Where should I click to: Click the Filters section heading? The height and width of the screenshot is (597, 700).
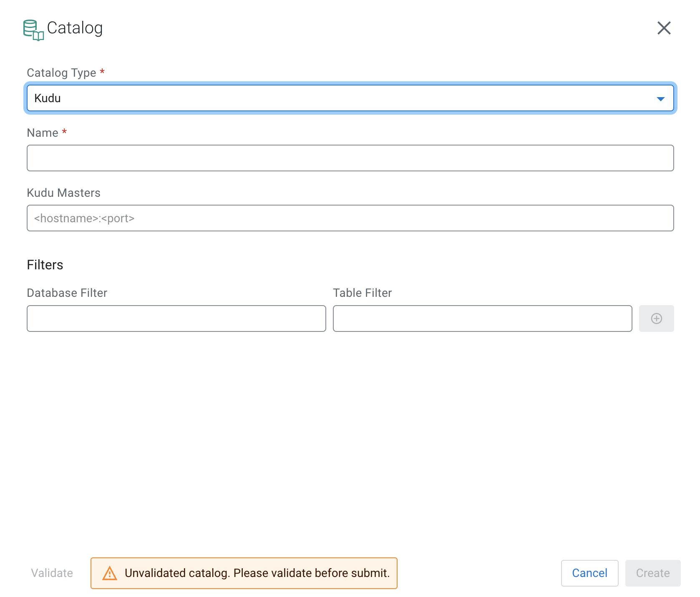click(x=45, y=265)
